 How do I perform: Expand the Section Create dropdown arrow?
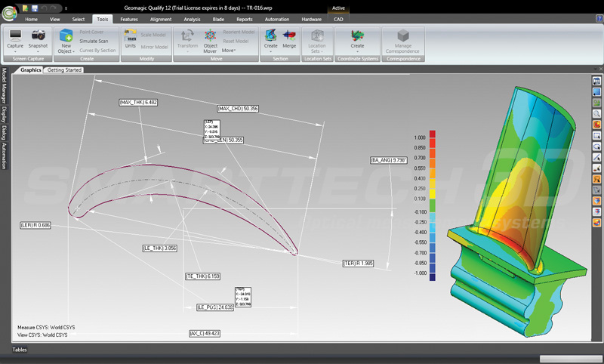[271, 51]
